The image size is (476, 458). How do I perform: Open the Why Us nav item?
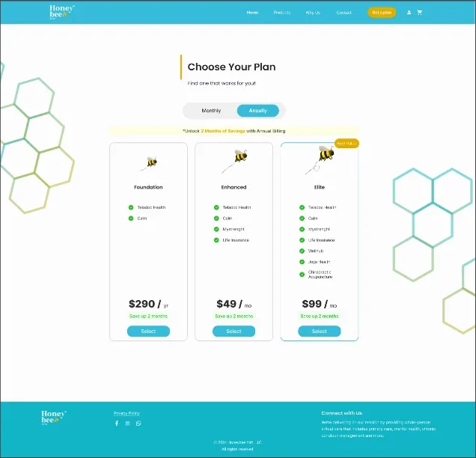[x=313, y=13]
